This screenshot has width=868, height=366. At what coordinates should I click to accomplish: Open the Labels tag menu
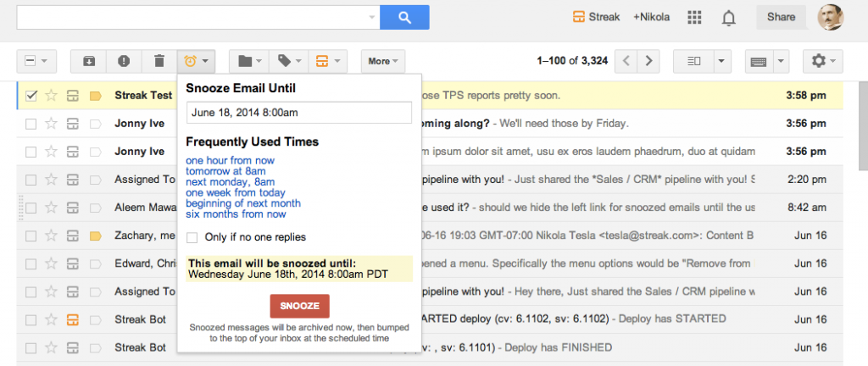click(x=289, y=61)
